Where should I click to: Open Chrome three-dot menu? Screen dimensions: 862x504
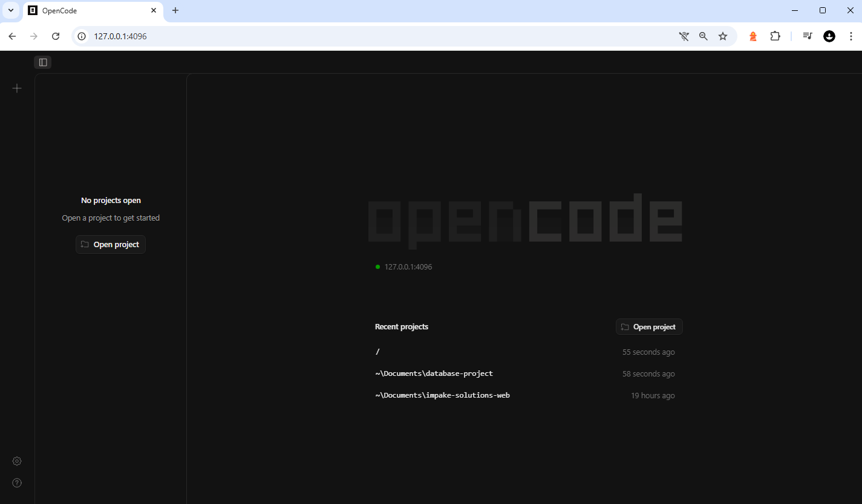(851, 36)
